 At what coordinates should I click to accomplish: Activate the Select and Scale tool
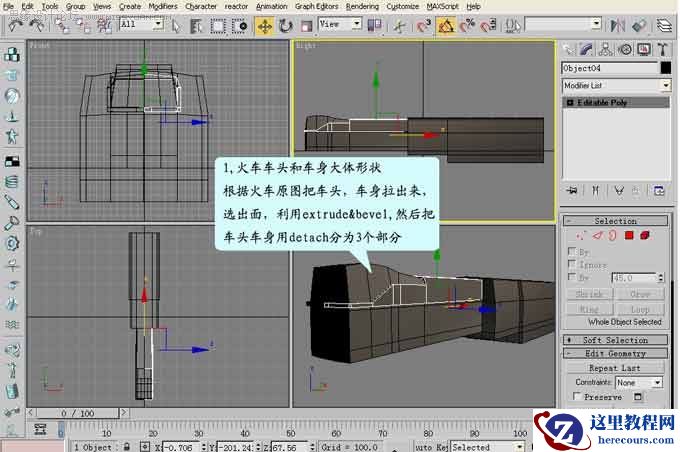[x=307, y=26]
